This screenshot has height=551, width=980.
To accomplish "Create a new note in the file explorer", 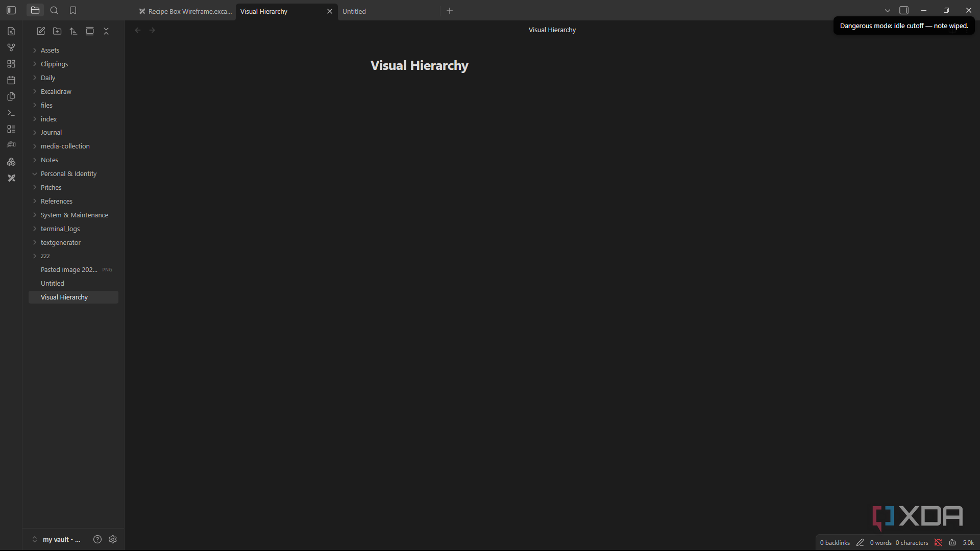I will coord(41,31).
